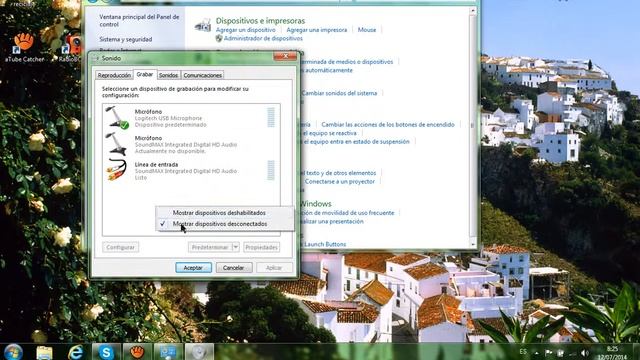Viewport: 640px width, 360px height.
Task: Click Conectarse a un proyector link
Action: click(340, 181)
